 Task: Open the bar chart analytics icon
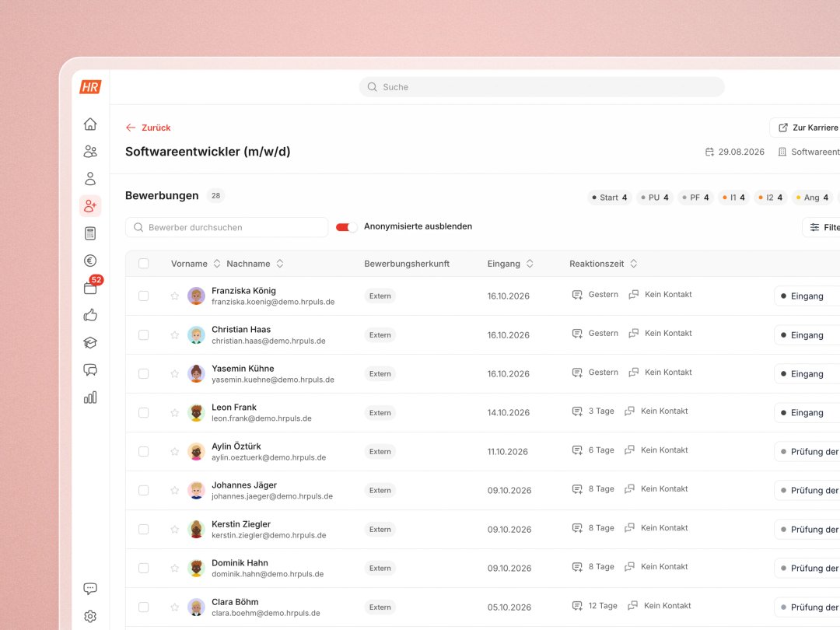point(90,397)
